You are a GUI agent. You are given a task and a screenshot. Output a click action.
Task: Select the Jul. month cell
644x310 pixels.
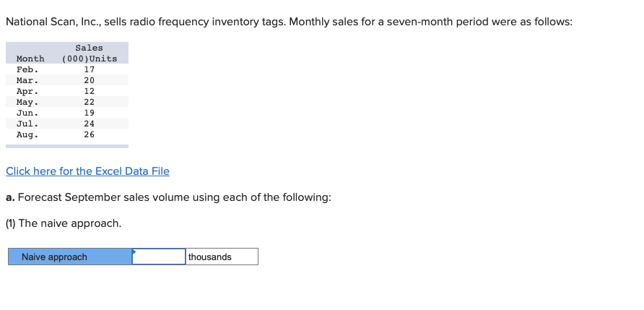point(27,124)
